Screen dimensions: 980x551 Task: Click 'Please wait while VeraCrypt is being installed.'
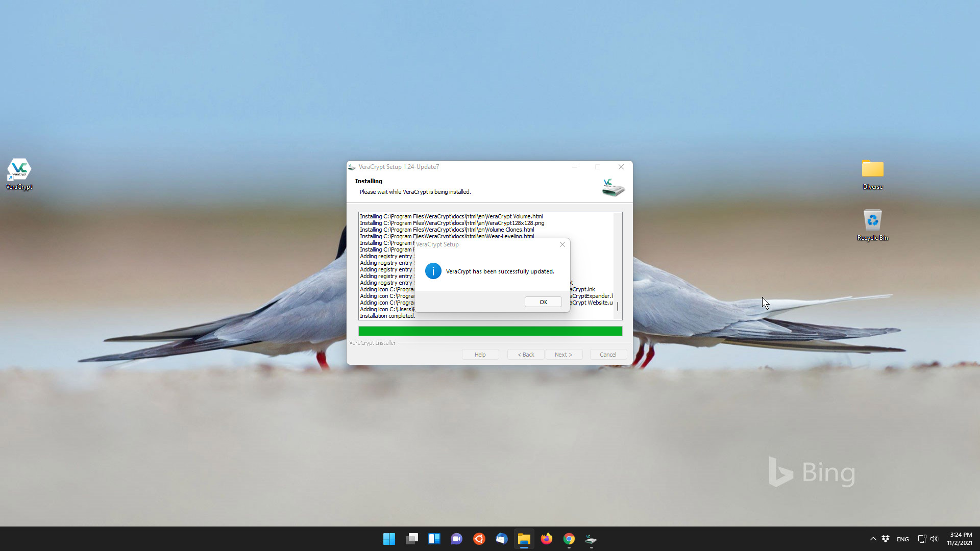[415, 192]
